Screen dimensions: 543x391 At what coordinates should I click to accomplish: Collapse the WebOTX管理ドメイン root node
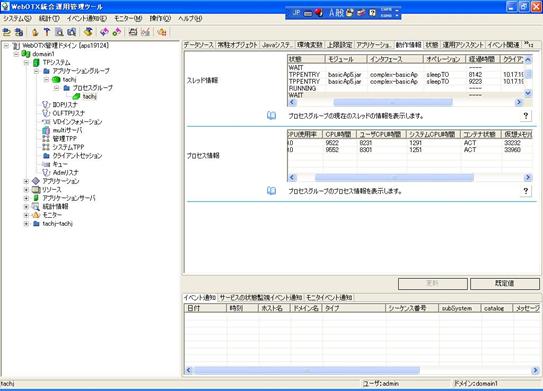[6, 45]
